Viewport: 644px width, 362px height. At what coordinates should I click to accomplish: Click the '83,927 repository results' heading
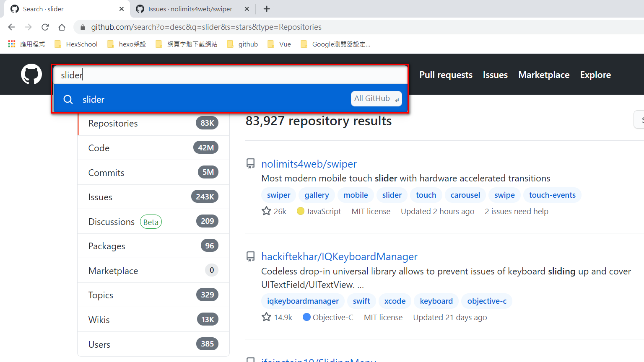click(x=319, y=121)
